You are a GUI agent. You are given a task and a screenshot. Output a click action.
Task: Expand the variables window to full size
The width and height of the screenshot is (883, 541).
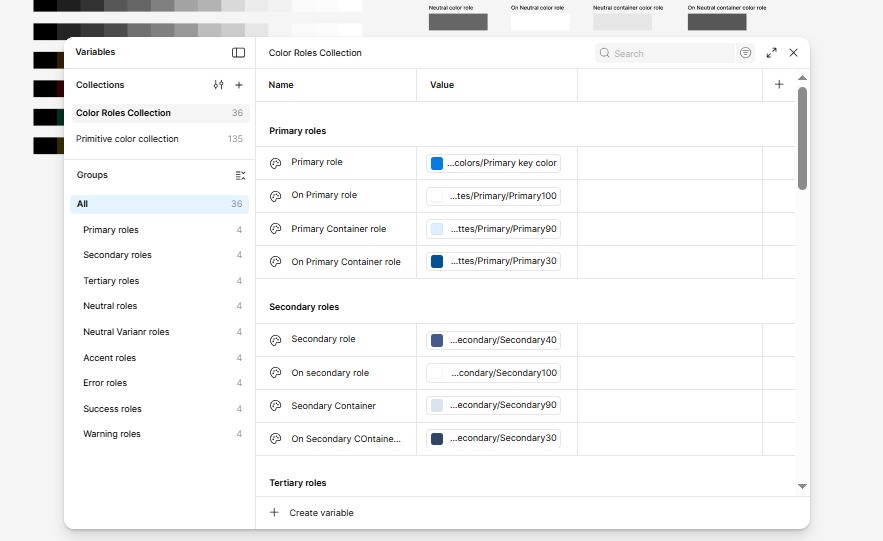pyautogui.click(x=771, y=53)
